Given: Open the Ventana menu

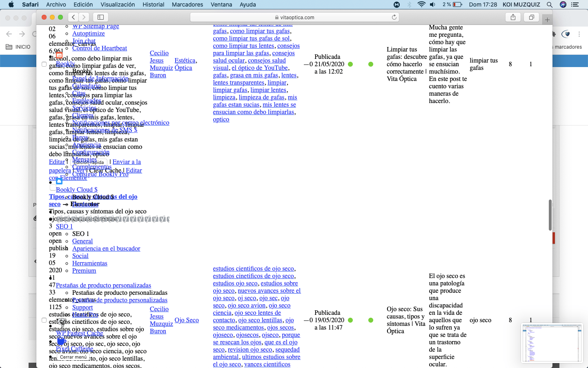Looking at the screenshot, I should (221, 4).
